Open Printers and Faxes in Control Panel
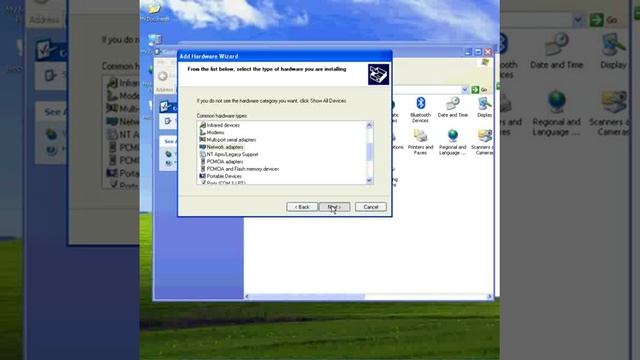Viewport: 640px width, 360px height. pyautogui.click(x=420, y=142)
